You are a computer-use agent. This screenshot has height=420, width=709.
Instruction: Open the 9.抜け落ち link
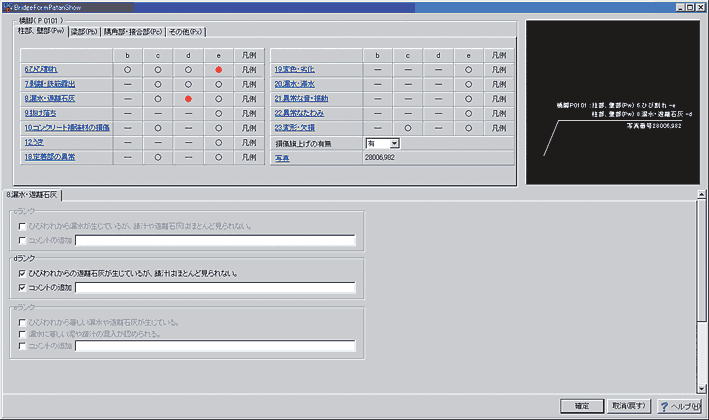coord(40,113)
